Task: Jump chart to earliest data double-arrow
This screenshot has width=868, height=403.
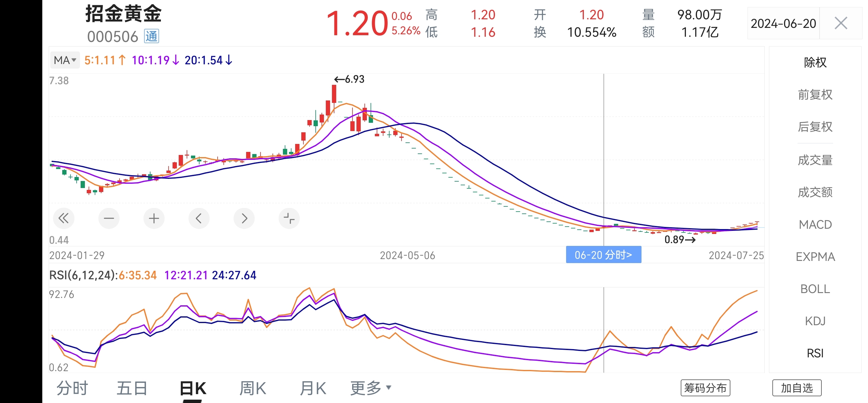Action: [x=63, y=219]
